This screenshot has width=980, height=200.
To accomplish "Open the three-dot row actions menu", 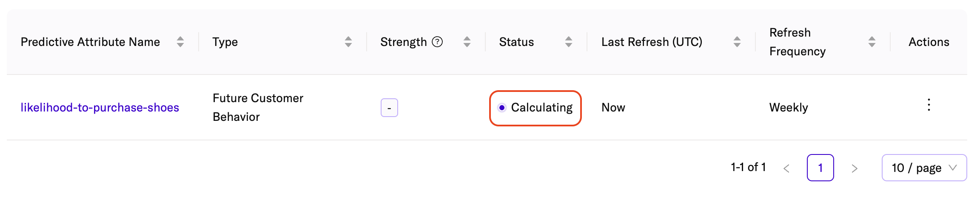I will [x=929, y=105].
